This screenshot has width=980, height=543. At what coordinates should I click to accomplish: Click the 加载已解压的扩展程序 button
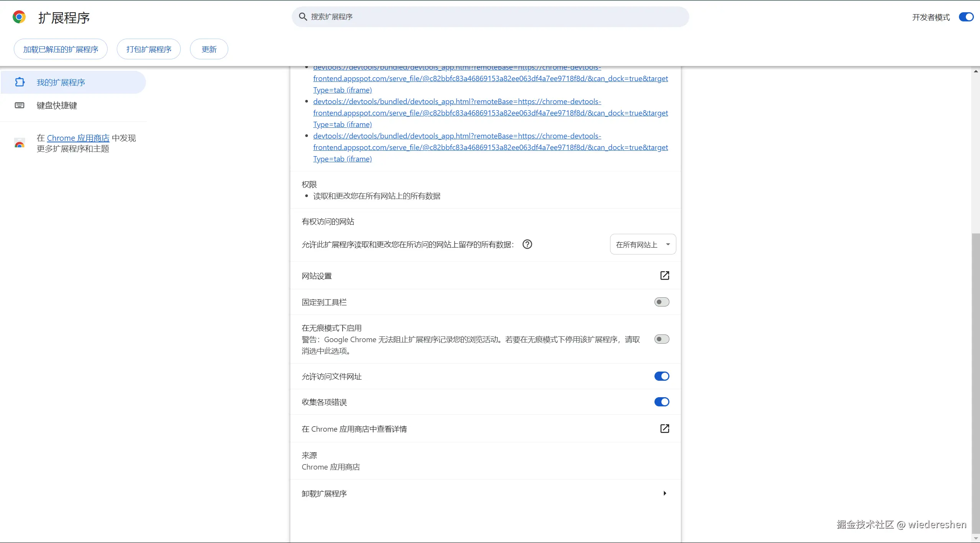(x=60, y=49)
